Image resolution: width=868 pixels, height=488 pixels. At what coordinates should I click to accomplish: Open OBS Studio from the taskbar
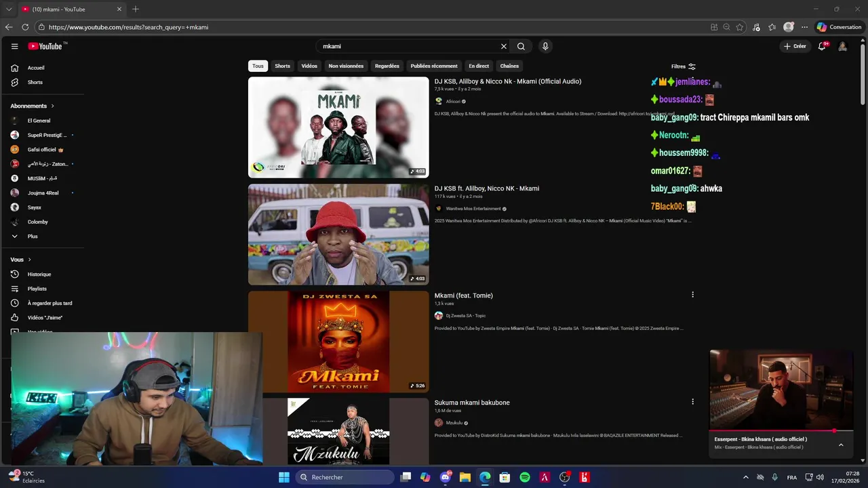(x=564, y=477)
